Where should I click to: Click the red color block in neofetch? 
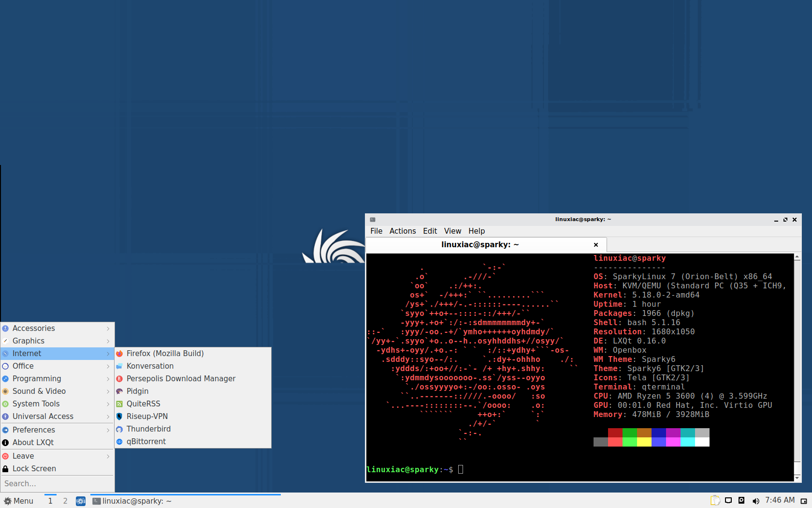point(615,433)
